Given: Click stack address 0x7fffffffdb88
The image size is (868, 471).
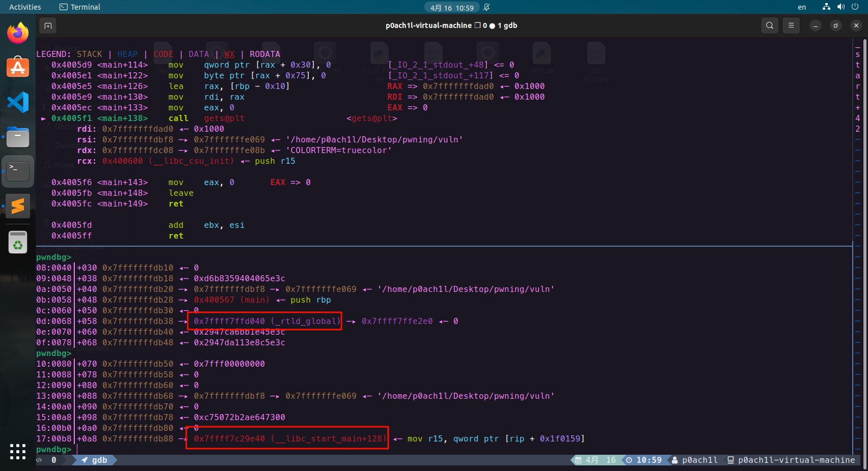Looking at the screenshot, I should pos(137,438).
